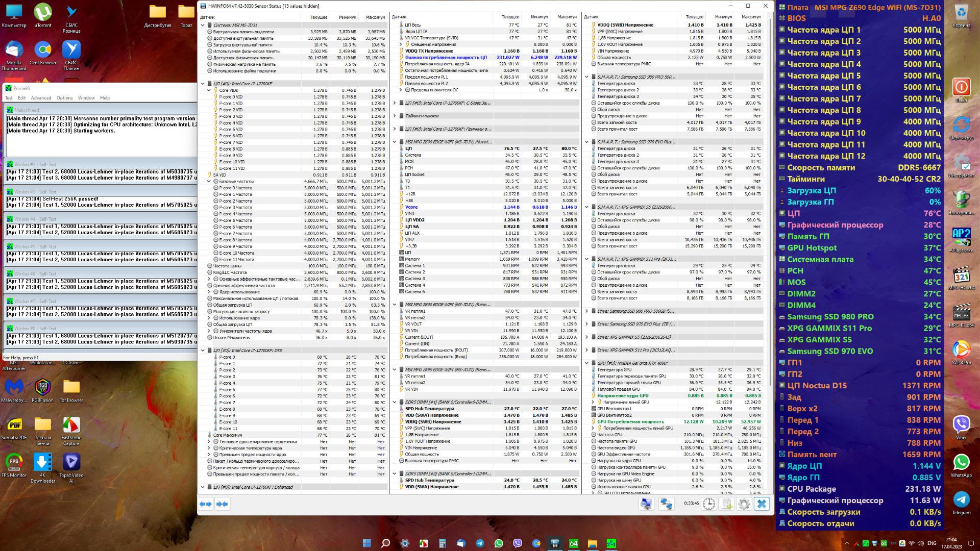Expand the C-State residency section
This screenshot has height=551, width=980.
pyautogui.click(x=395, y=103)
